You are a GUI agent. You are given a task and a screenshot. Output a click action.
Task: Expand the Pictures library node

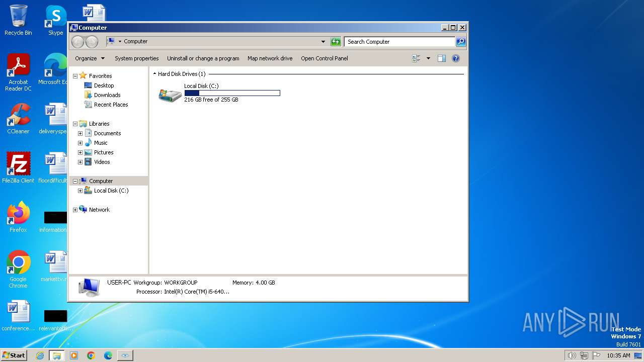[80, 153]
